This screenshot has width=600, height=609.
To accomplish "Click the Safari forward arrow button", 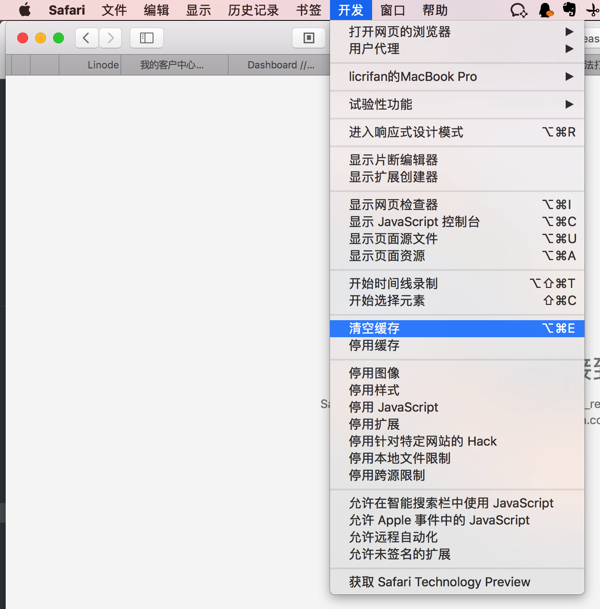I will (x=110, y=38).
